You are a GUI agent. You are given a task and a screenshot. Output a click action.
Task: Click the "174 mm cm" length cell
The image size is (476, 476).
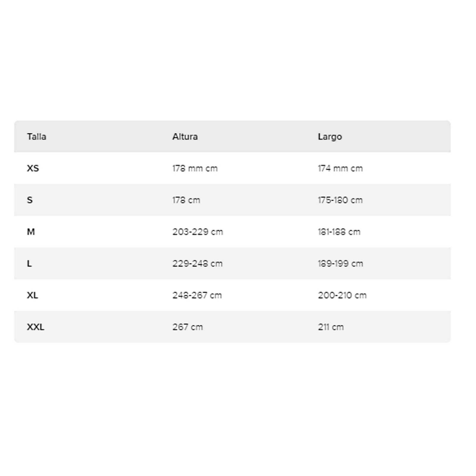pos(340,168)
